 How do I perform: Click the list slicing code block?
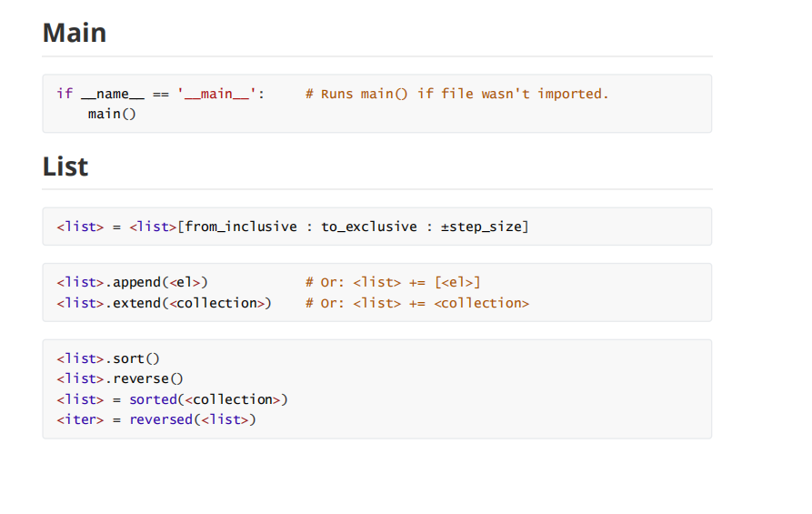coord(377,227)
